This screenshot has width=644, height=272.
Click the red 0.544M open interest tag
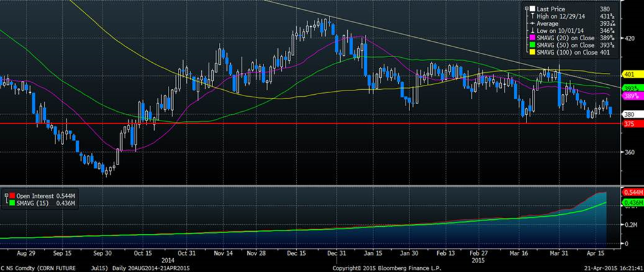pyautogui.click(x=631, y=192)
